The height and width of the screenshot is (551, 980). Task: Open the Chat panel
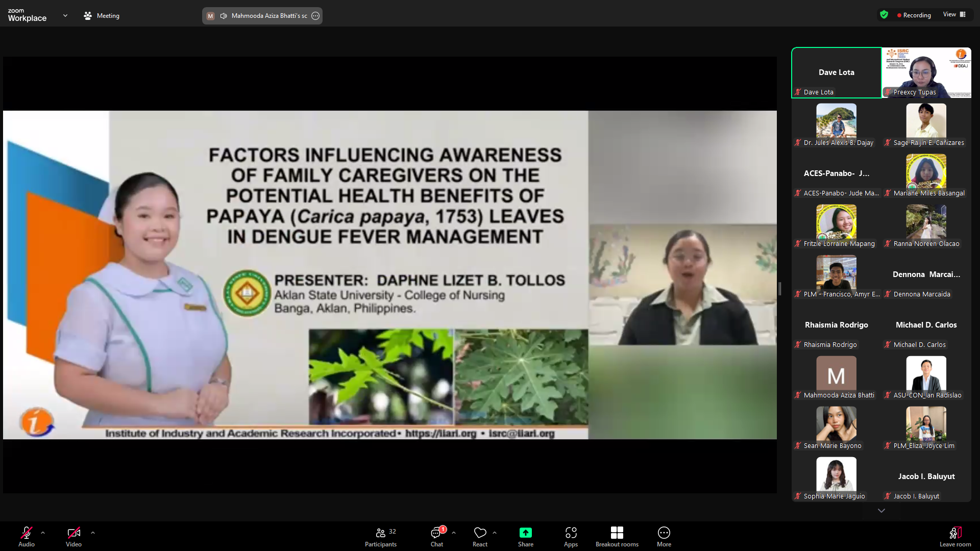[436, 537]
